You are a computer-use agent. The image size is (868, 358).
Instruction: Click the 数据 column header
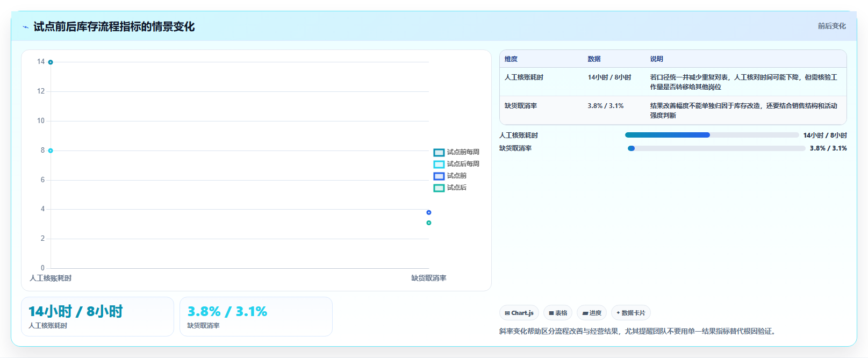594,59
